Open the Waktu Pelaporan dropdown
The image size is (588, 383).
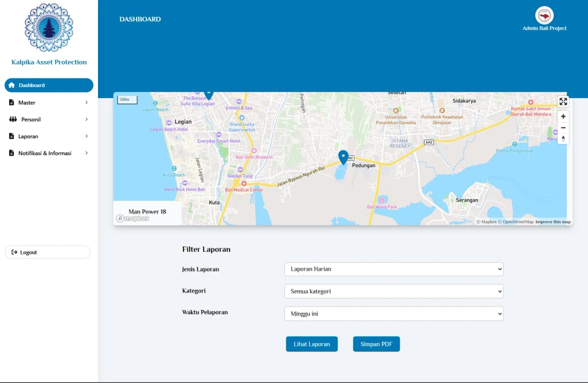pyautogui.click(x=394, y=314)
